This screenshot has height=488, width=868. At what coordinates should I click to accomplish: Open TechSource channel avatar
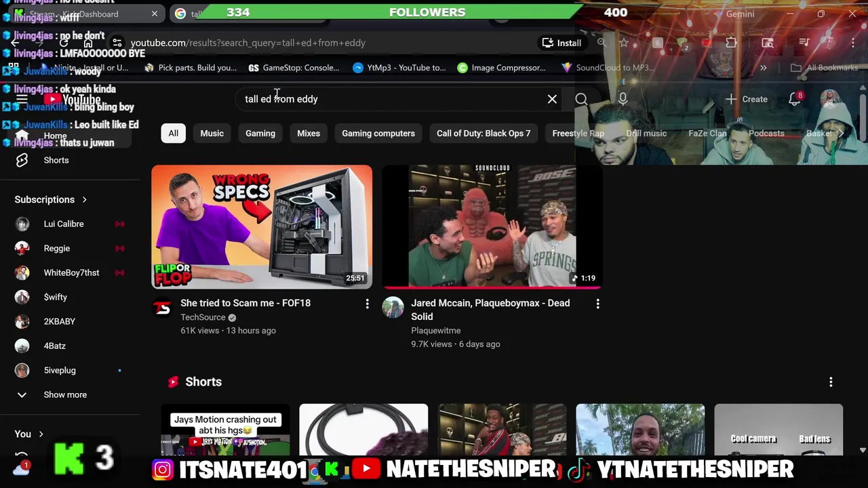pos(163,308)
